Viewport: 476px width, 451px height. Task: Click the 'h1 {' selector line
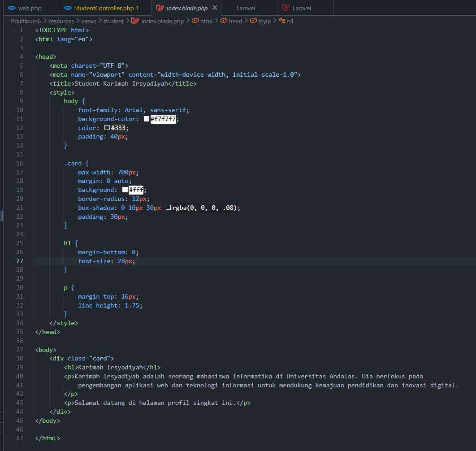(x=71, y=243)
